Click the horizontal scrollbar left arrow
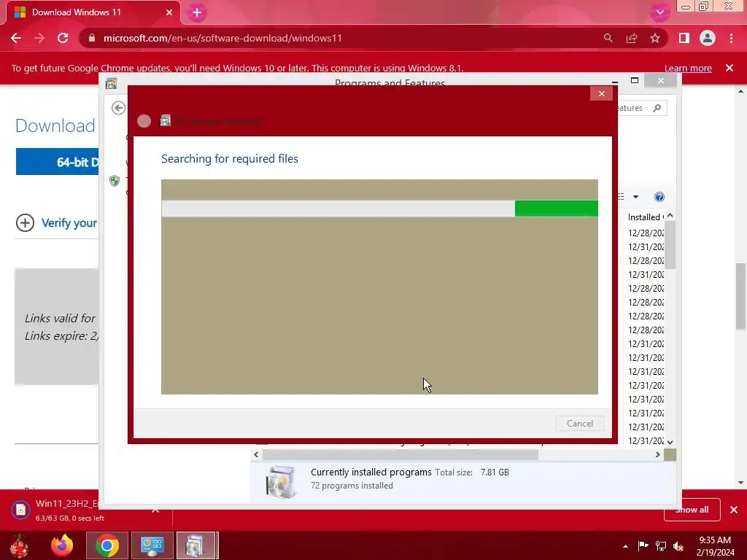 [x=256, y=455]
